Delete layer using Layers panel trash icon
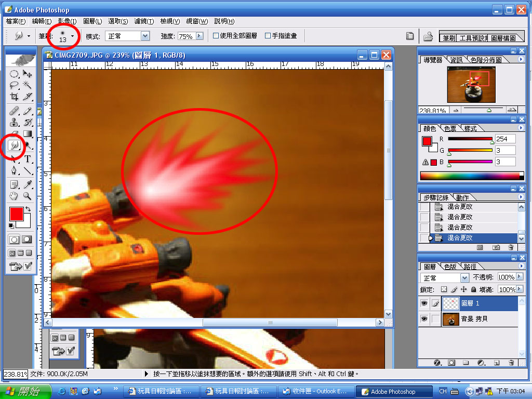Viewport: 532px width, 399px height. click(x=511, y=362)
